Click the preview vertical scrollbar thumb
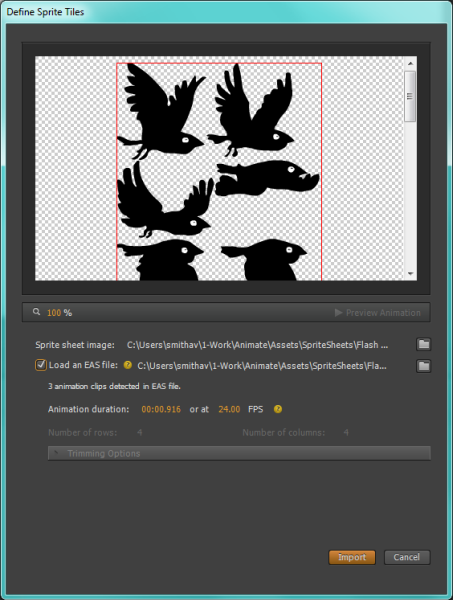Screen dimensions: 453x600 pos(410,96)
